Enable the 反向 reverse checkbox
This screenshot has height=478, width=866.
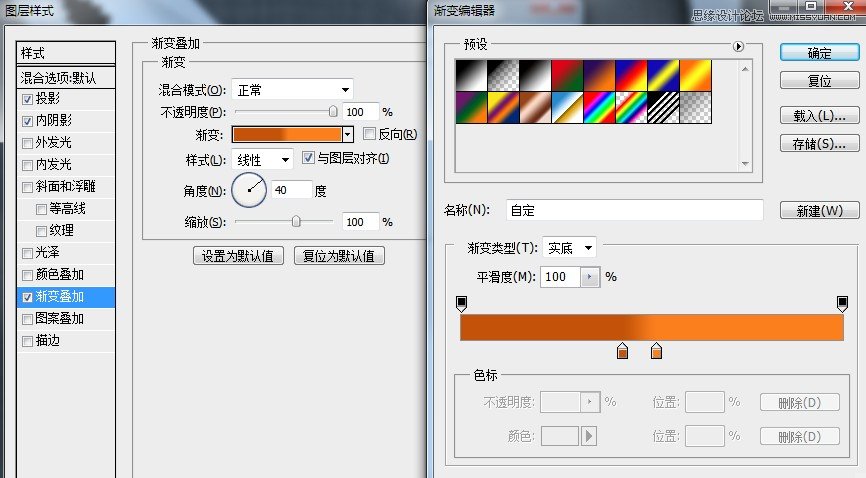(x=370, y=134)
